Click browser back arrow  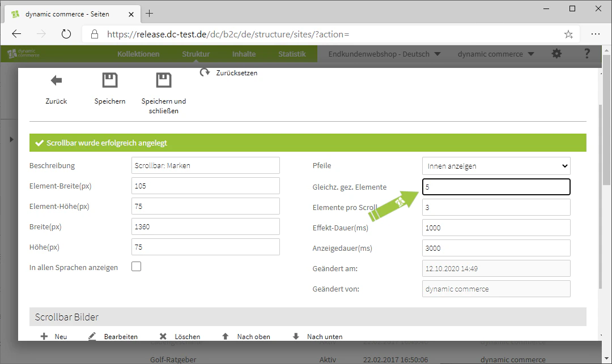tap(16, 34)
